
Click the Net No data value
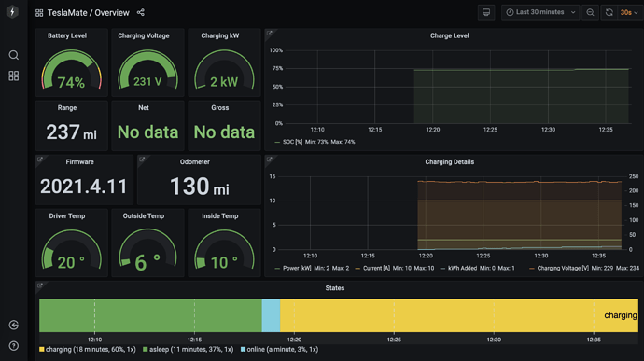click(147, 132)
